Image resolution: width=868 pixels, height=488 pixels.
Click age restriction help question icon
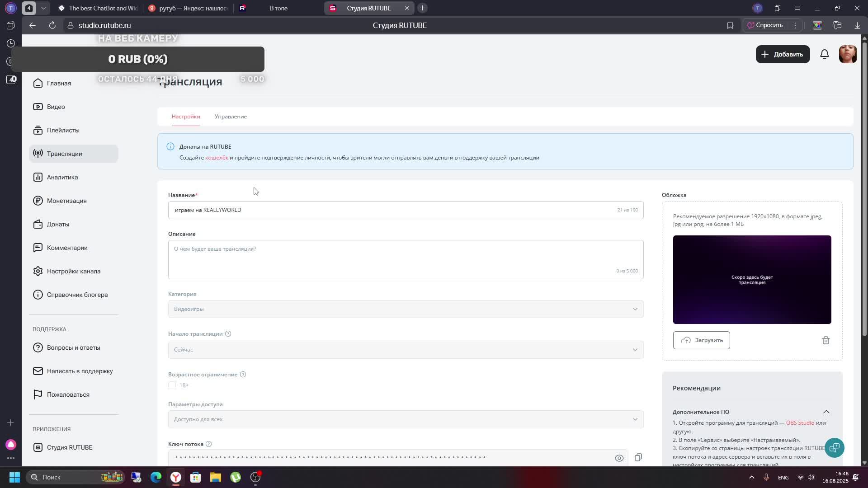[243, 375]
